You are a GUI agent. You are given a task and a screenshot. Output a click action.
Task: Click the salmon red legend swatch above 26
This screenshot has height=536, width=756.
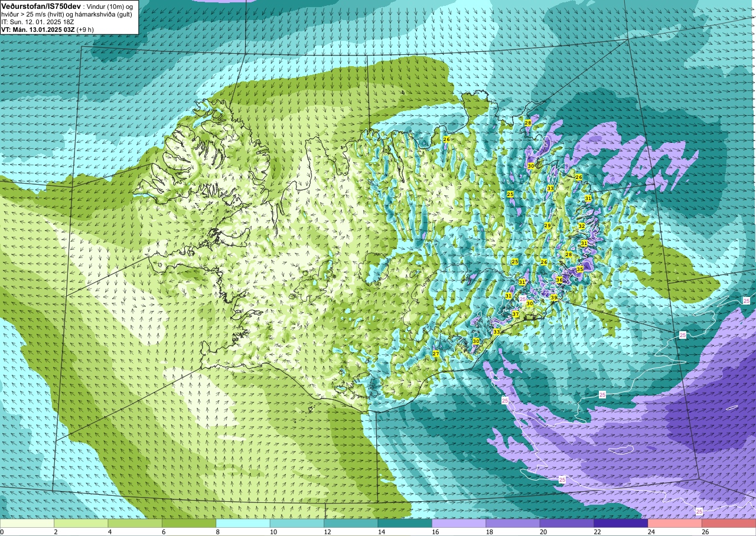[729, 523]
